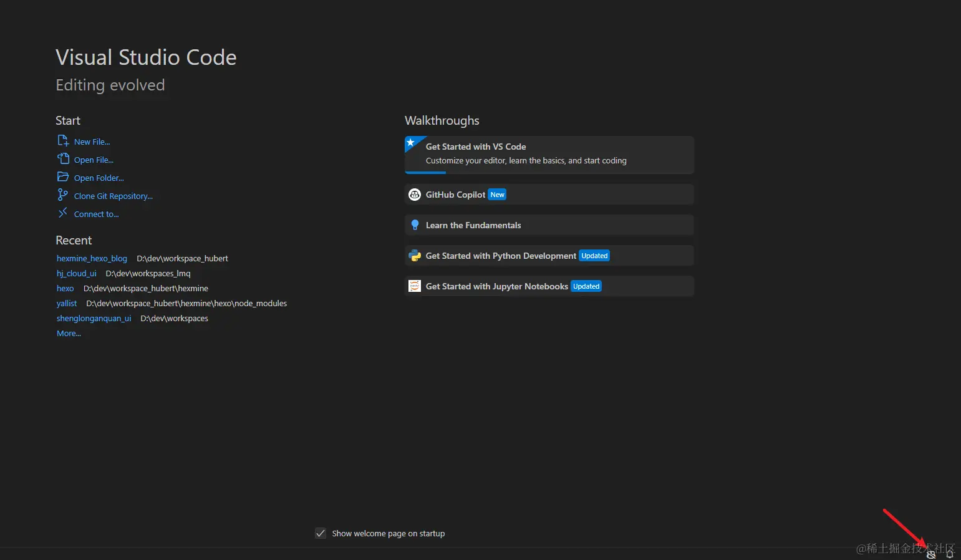The image size is (961, 560).
Task: Click the Editing evolved subtitle
Action: tap(110, 85)
